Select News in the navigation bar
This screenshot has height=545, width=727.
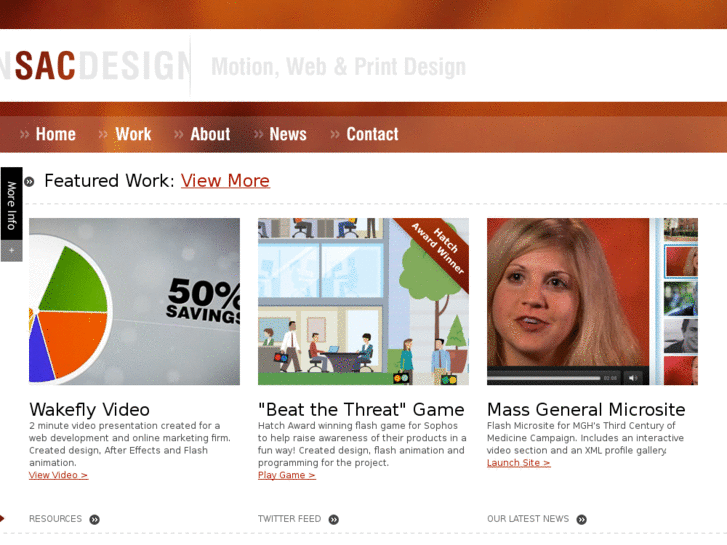288,134
